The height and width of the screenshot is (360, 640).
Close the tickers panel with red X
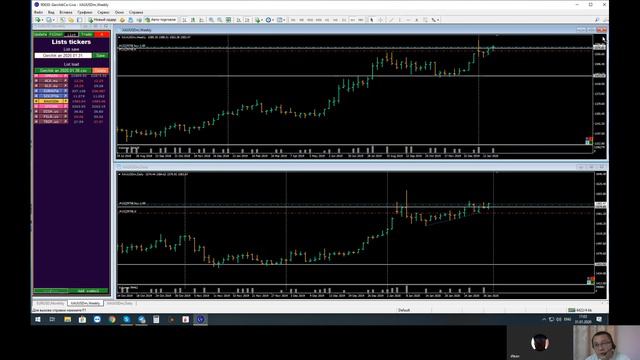(x=102, y=35)
